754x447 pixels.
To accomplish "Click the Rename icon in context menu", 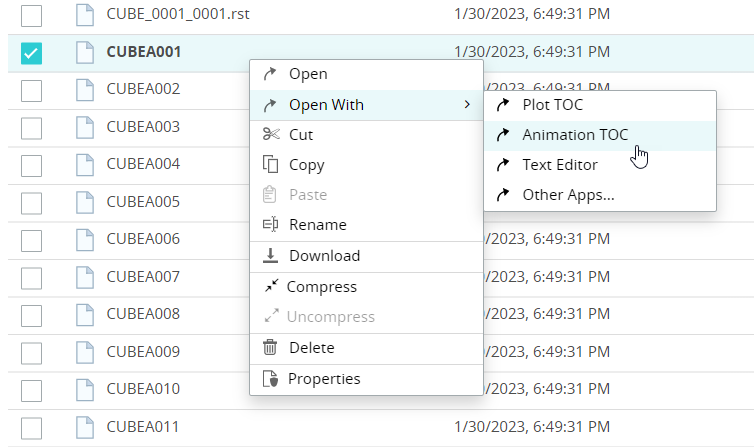I will 270,225.
